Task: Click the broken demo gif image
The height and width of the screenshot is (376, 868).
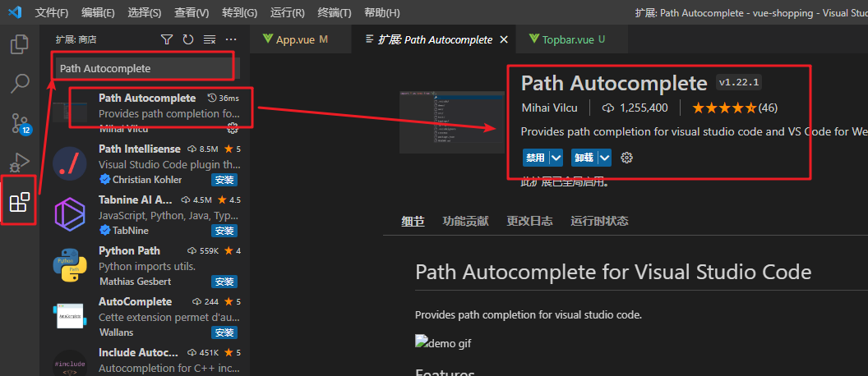Action: [x=443, y=342]
